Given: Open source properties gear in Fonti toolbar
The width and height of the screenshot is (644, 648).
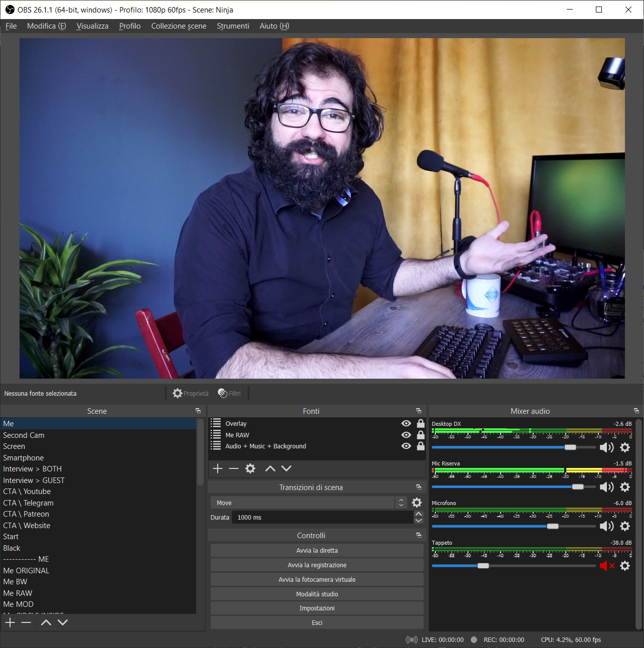Looking at the screenshot, I should pos(250,468).
